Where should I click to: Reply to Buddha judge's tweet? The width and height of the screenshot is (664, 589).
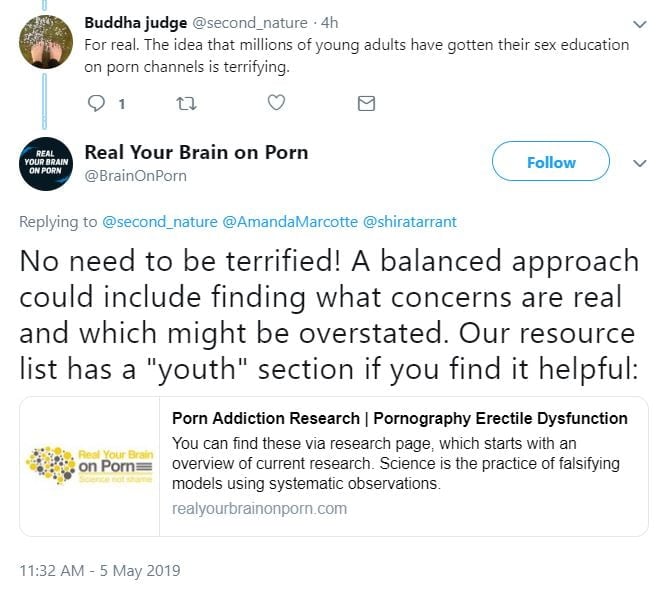point(97,103)
